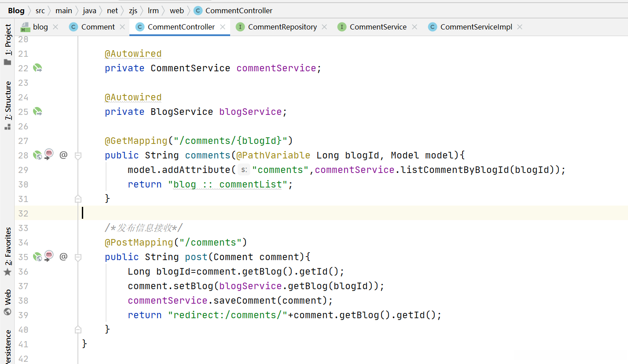This screenshot has width=628, height=364.
Task: Click the CommentService type name on line 22
Action: [191, 68]
